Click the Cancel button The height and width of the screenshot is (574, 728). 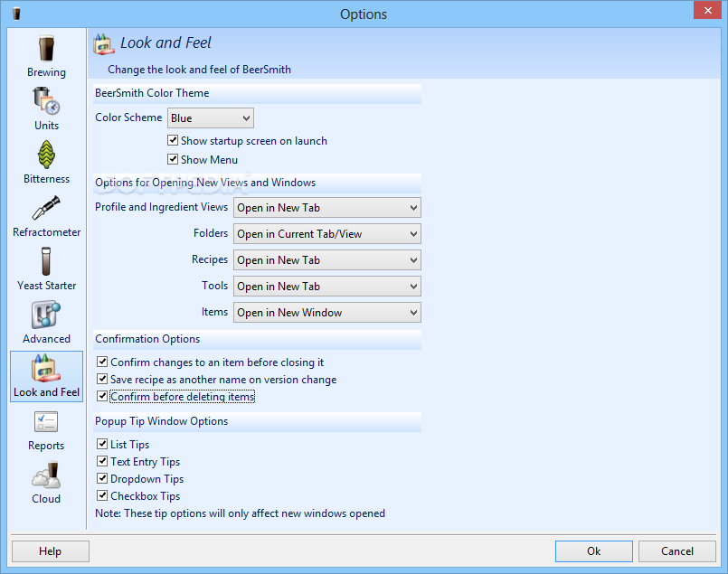click(x=677, y=550)
